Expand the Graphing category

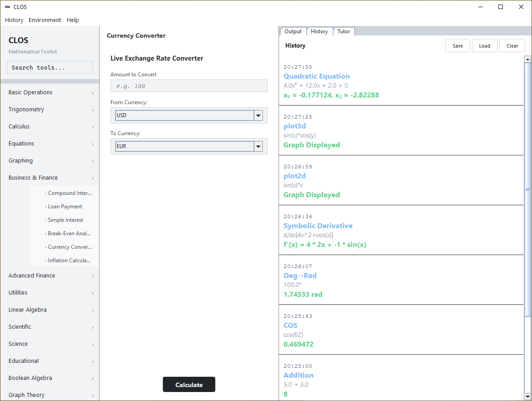click(50, 161)
